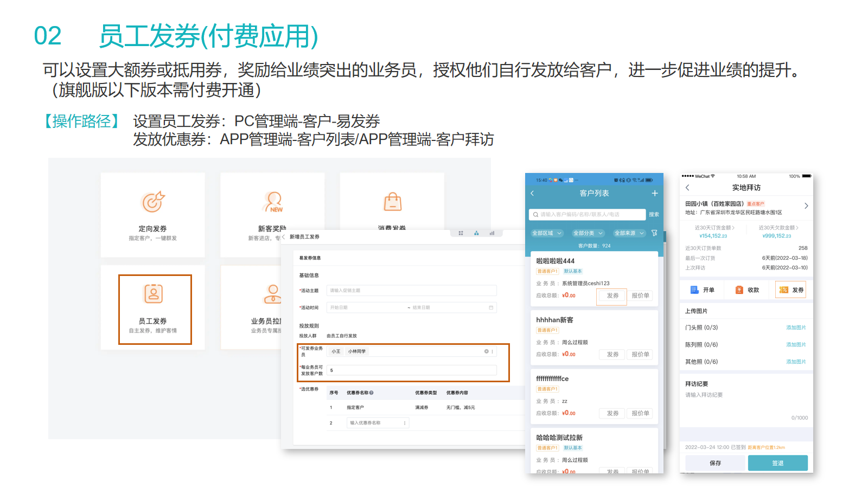
Task: Click the 满减券 coupon type cell
Action: tap(422, 408)
